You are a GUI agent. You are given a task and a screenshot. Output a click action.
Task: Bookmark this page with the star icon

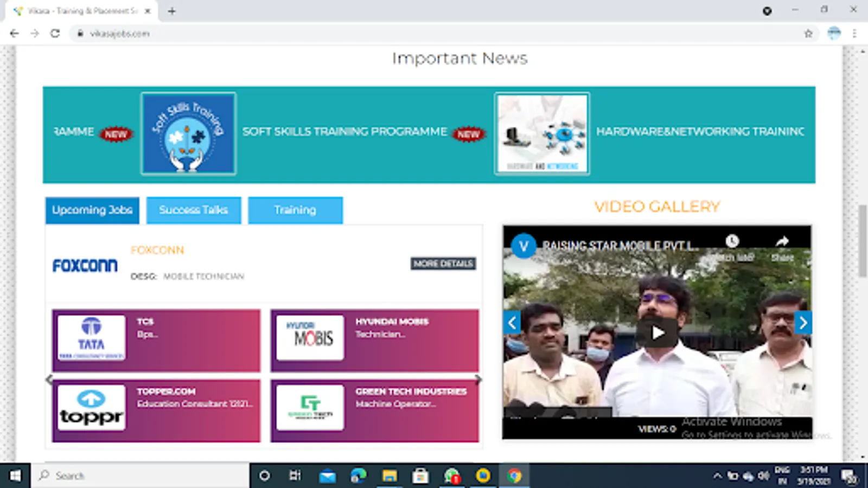click(808, 34)
